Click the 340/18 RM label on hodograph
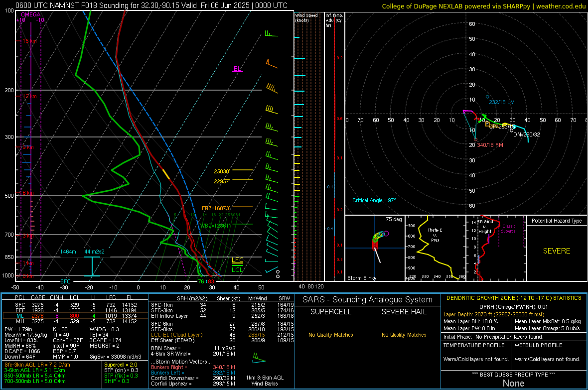 [x=490, y=145]
